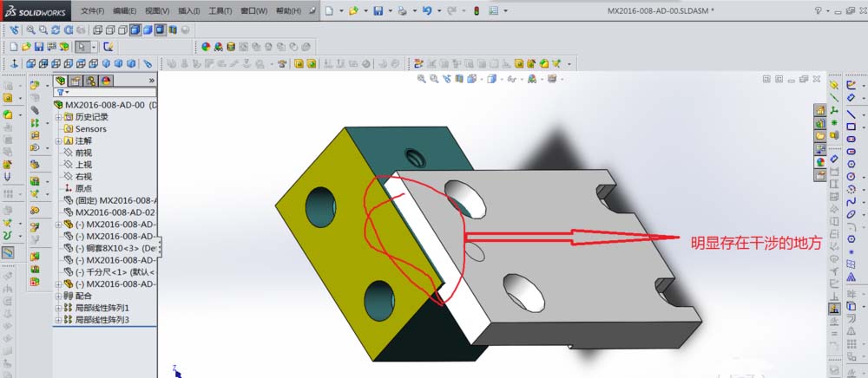Open dropdown beside Select arrow tool
Image resolution: width=868 pixels, height=378 pixels.
(94, 47)
